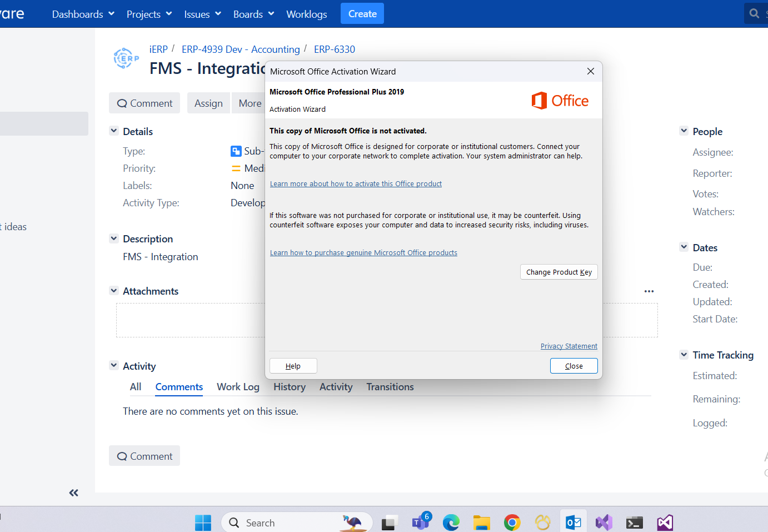Click the taskbar Search box
768x532 pixels.
[297, 523]
